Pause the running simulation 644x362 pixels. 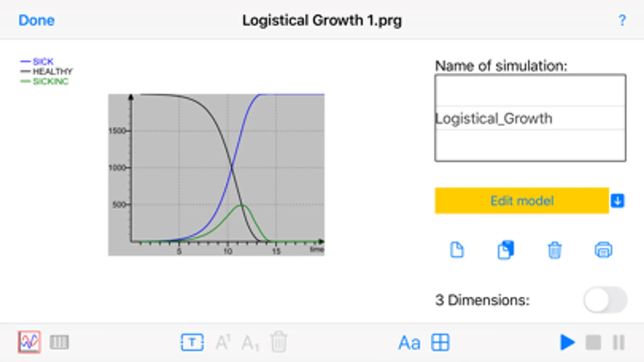(619, 342)
